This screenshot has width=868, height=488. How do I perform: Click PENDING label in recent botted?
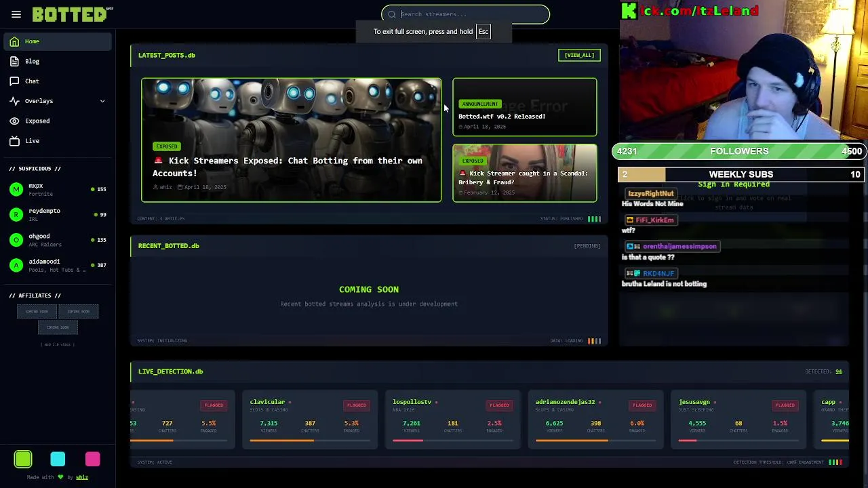pos(587,246)
